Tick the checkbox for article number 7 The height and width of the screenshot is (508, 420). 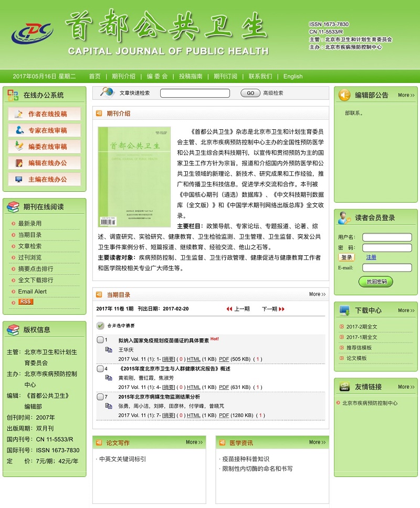100,397
